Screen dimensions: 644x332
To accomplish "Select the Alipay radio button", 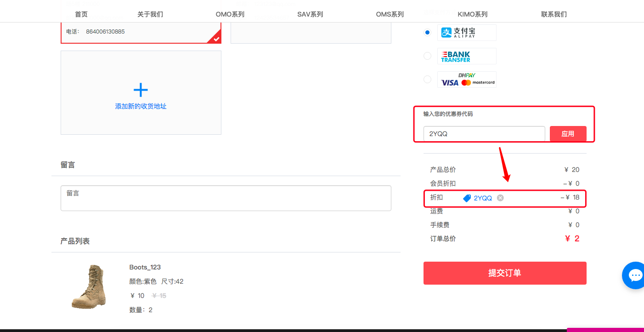I will [x=428, y=32].
